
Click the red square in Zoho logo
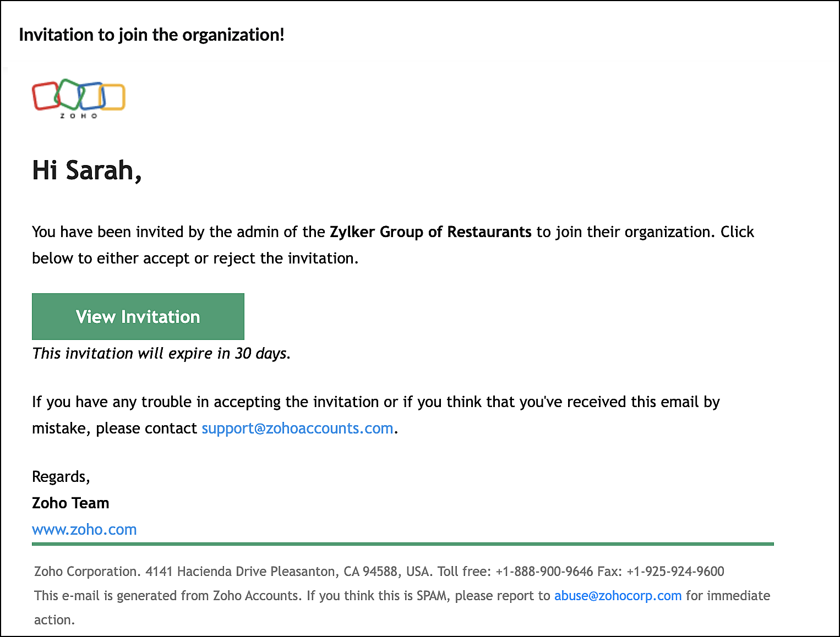coord(46,96)
